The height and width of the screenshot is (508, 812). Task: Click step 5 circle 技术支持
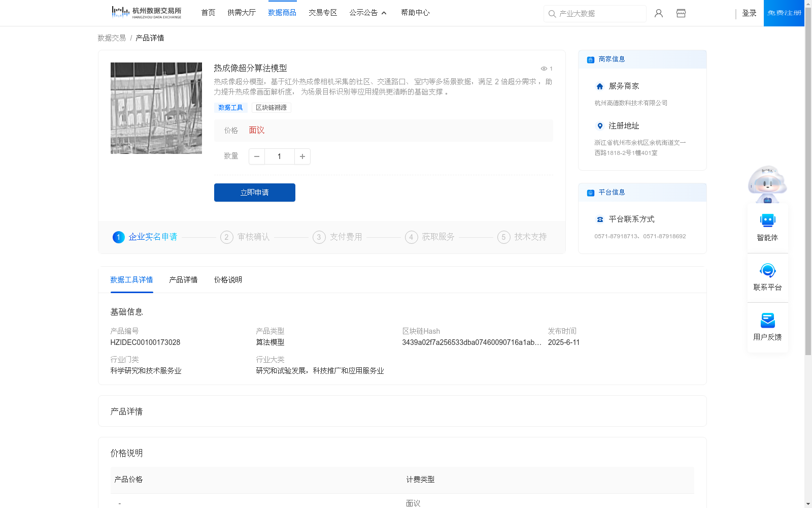pyautogui.click(x=504, y=237)
